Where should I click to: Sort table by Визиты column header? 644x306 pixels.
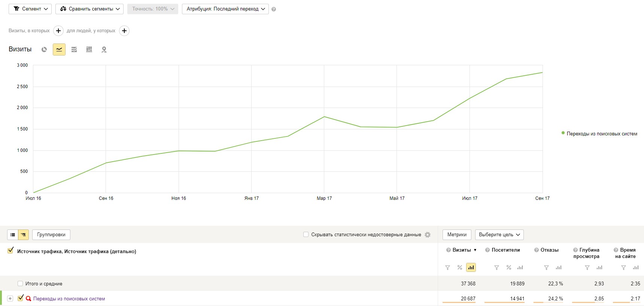click(462, 250)
